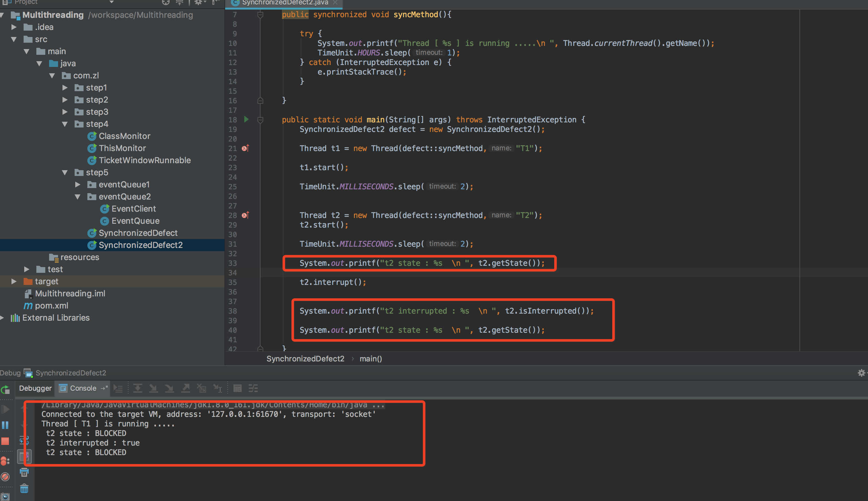Collapse the eventQueue2 folder
868x501 pixels.
pyautogui.click(x=78, y=197)
